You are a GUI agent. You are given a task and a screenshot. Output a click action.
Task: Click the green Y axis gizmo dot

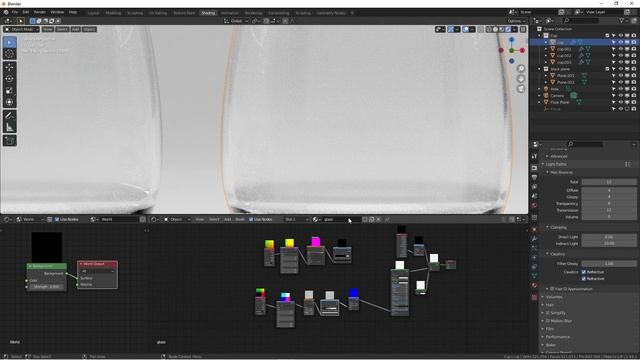[x=511, y=50]
